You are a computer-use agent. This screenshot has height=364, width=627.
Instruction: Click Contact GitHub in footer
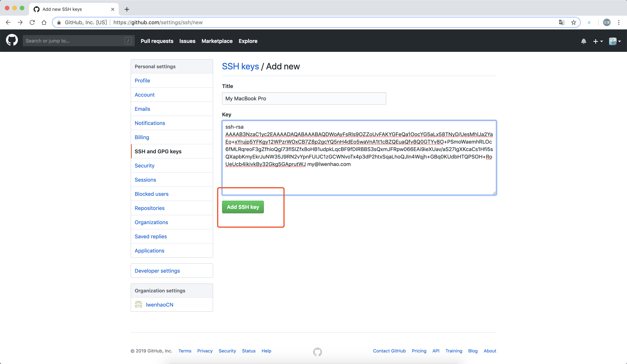pyautogui.click(x=389, y=351)
